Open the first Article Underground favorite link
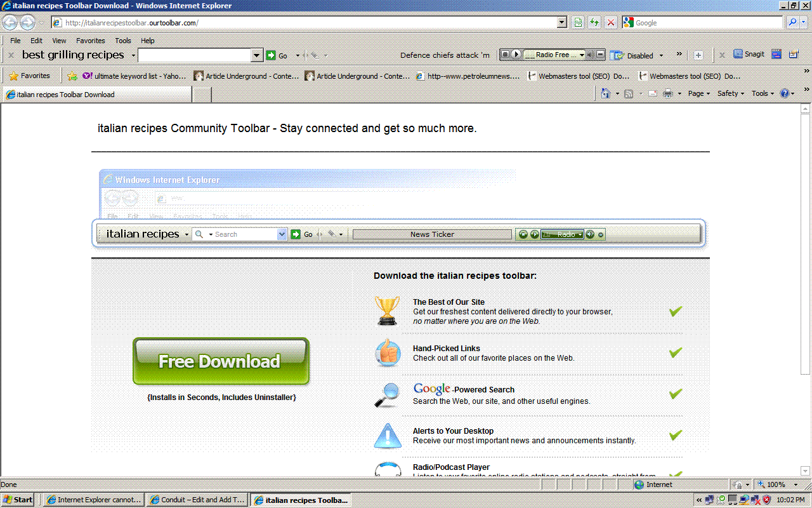This screenshot has height=508, width=812. coord(247,76)
